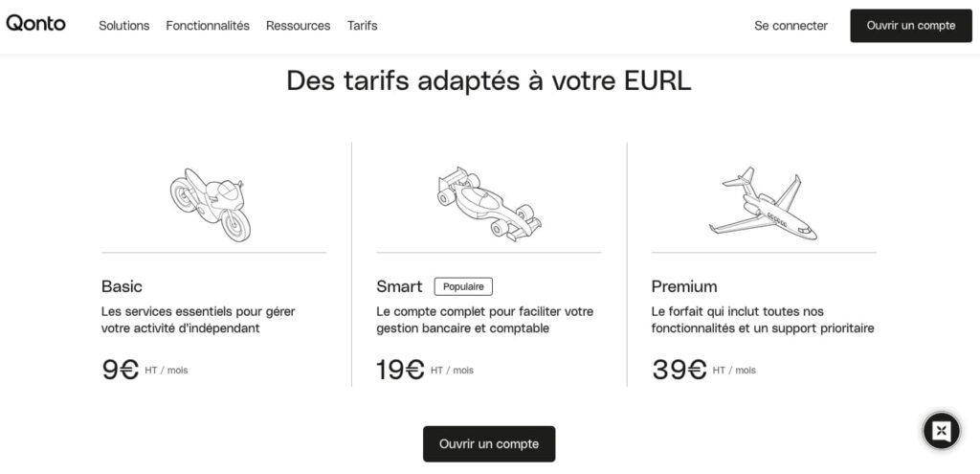Screen dimensions: 980x474
Task: Click the "Des tarifs adaptés" heading
Action: [488, 81]
